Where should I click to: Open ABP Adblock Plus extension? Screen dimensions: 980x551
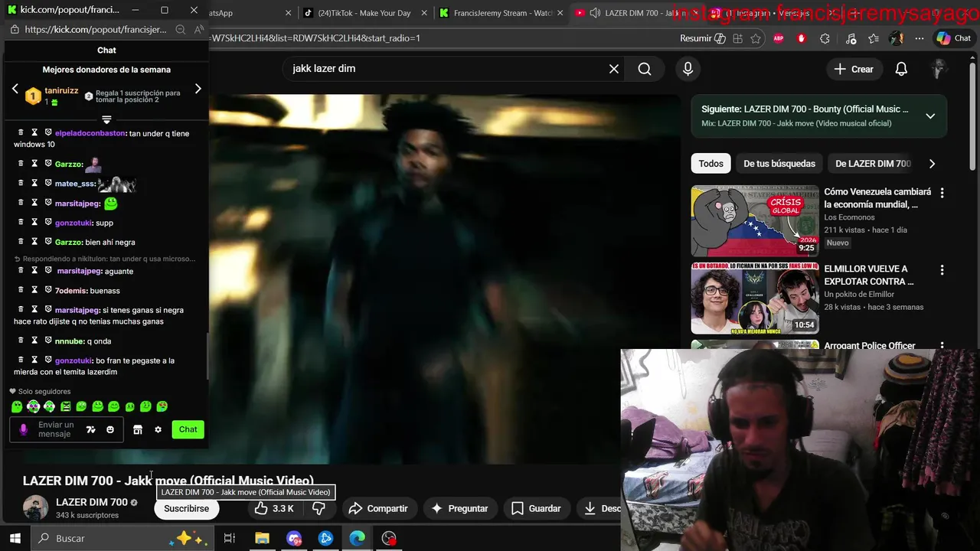pyautogui.click(x=779, y=38)
